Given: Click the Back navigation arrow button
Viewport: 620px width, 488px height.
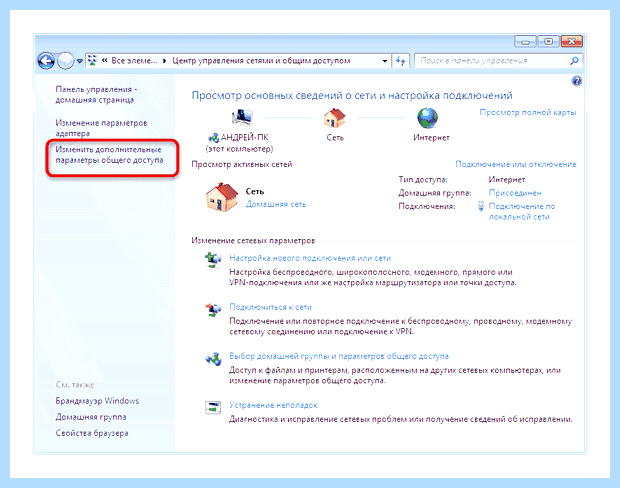Looking at the screenshot, I should [46, 61].
